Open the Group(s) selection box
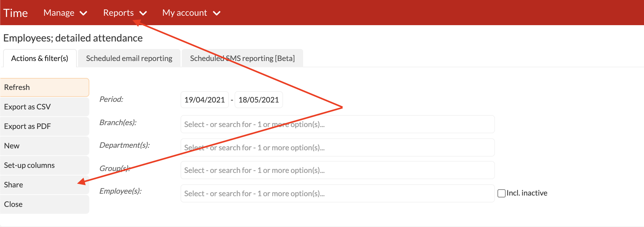The width and height of the screenshot is (644, 227). tap(337, 170)
